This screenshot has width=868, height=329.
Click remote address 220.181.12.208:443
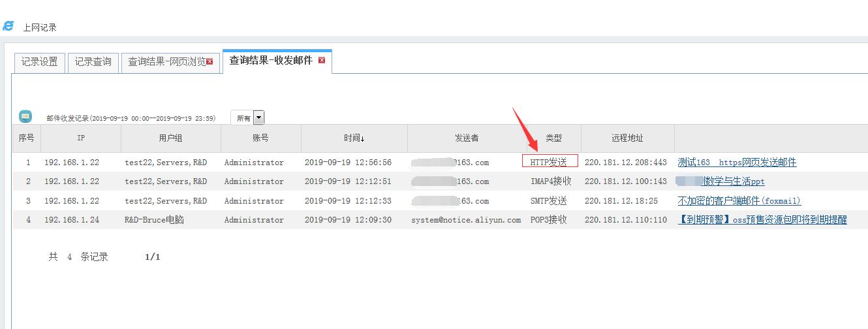626,163
